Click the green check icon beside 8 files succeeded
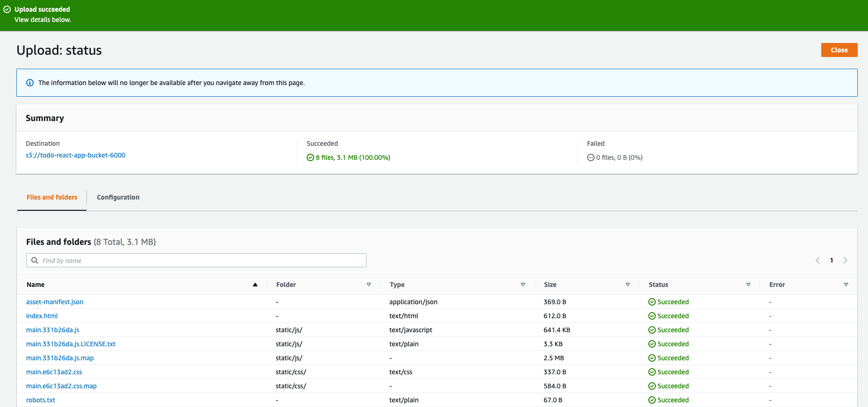The height and width of the screenshot is (407, 868). pos(310,157)
